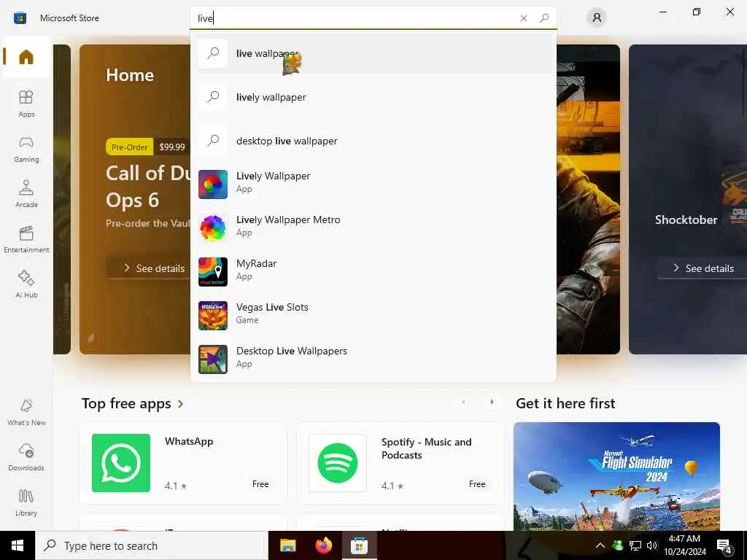The width and height of the screenshot is (747, 560).
Task: Click the search magnifier in search box
Action: click(x=544, y=18)
